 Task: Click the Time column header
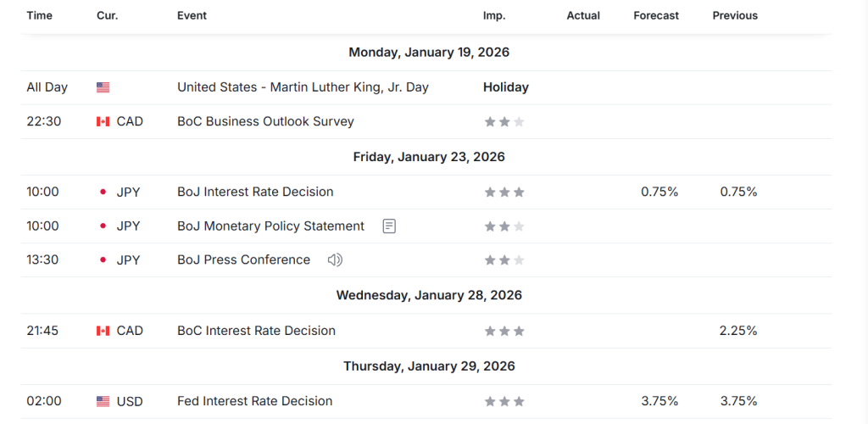click(39, 15)
